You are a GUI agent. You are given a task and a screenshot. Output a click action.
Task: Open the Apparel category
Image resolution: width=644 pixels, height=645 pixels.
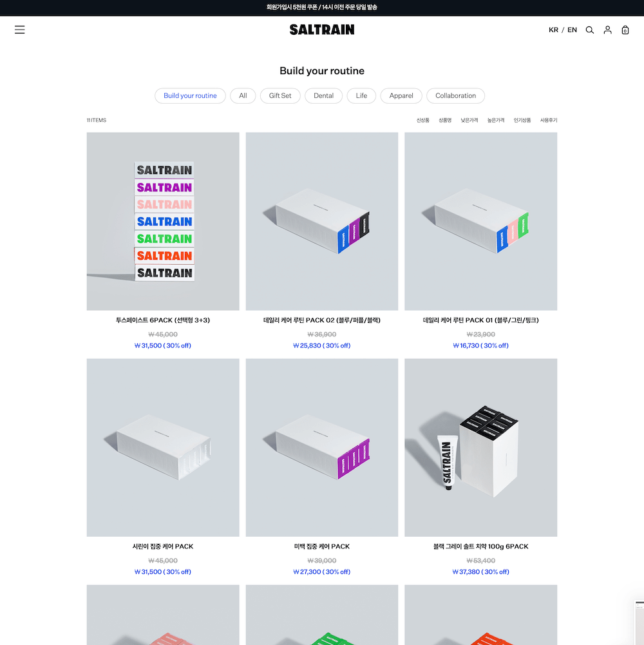401,96
